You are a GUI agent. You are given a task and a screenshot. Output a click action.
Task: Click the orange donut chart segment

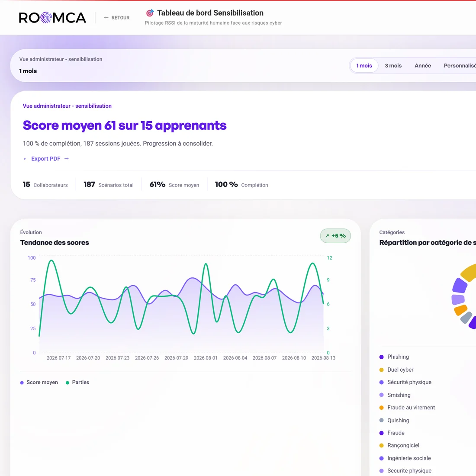[x=461, y=310]
